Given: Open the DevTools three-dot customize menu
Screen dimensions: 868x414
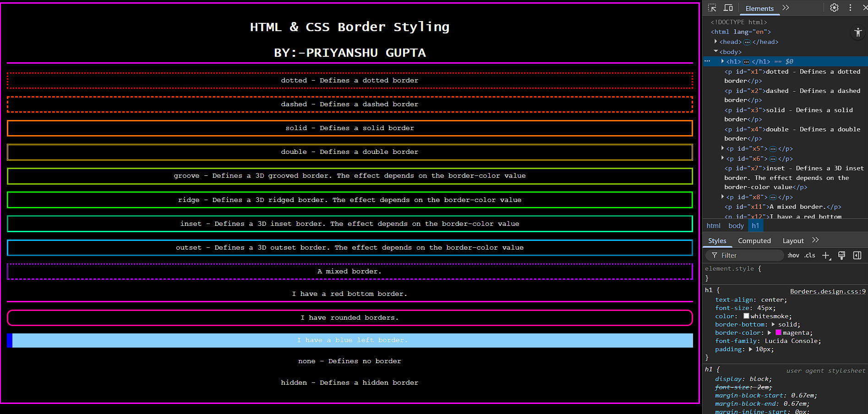Looking at the screenshot, I should pos(850,8).
